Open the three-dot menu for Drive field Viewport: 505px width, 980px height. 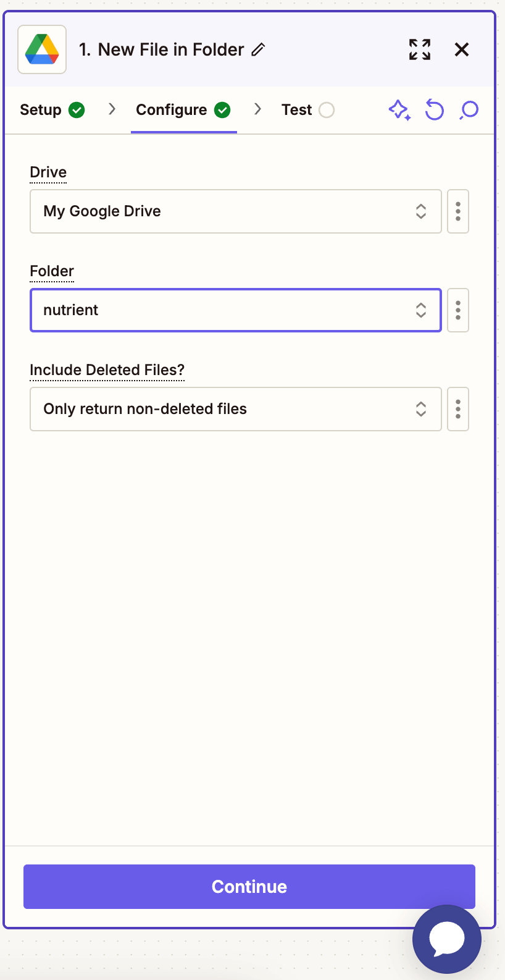pos(458,211)
